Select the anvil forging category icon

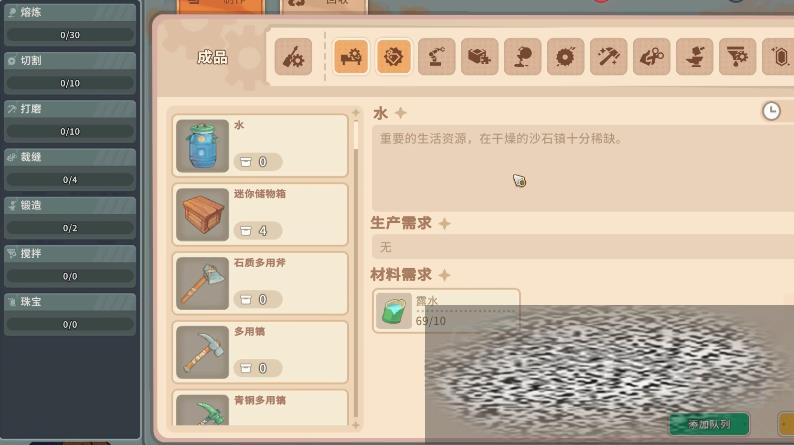click(695, 57)
